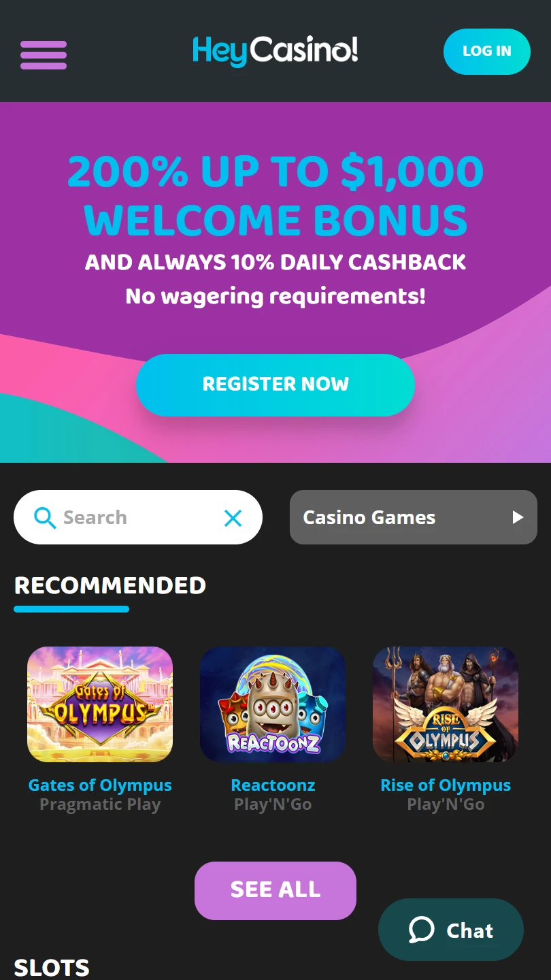This screenshot has height=980, width=551.
Task: Select the Recommended section heading
Action: tap(110, 585)
